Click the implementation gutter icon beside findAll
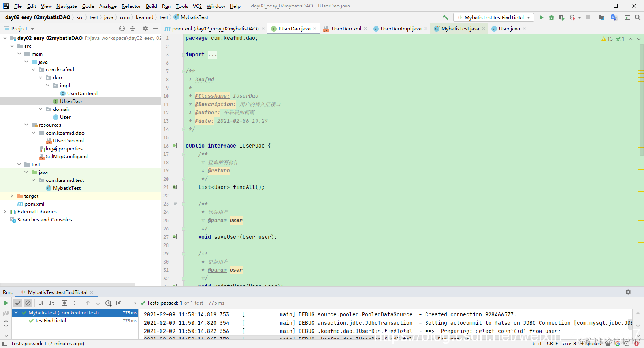Viewport: 644px width, 348px height. (175, 187)
